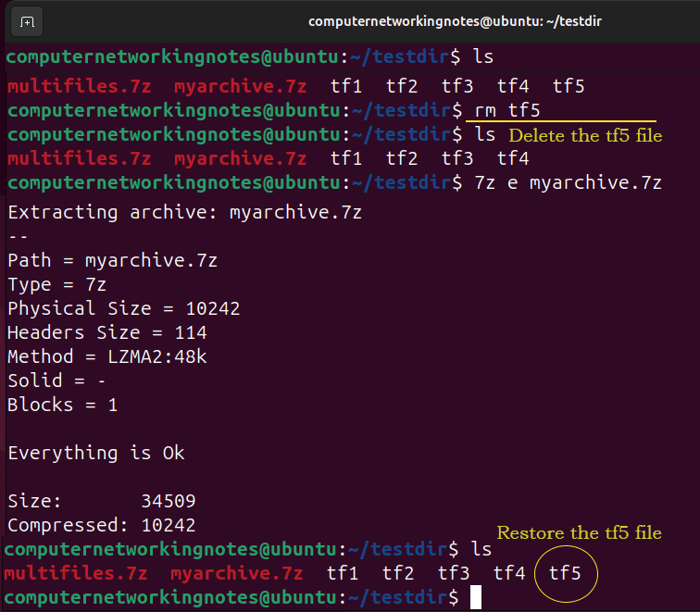This screenshot has height=612, width=700.
Task: Click the 'Everything is Ok' message
Action: point(96,453)
